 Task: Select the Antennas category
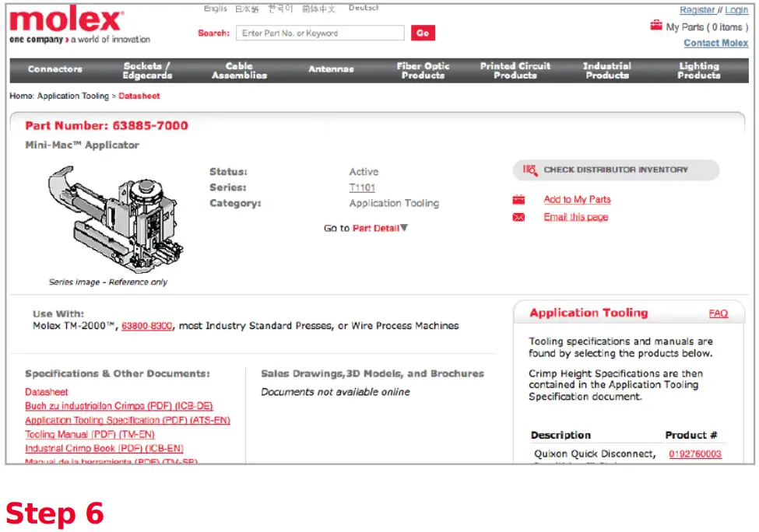331,70
